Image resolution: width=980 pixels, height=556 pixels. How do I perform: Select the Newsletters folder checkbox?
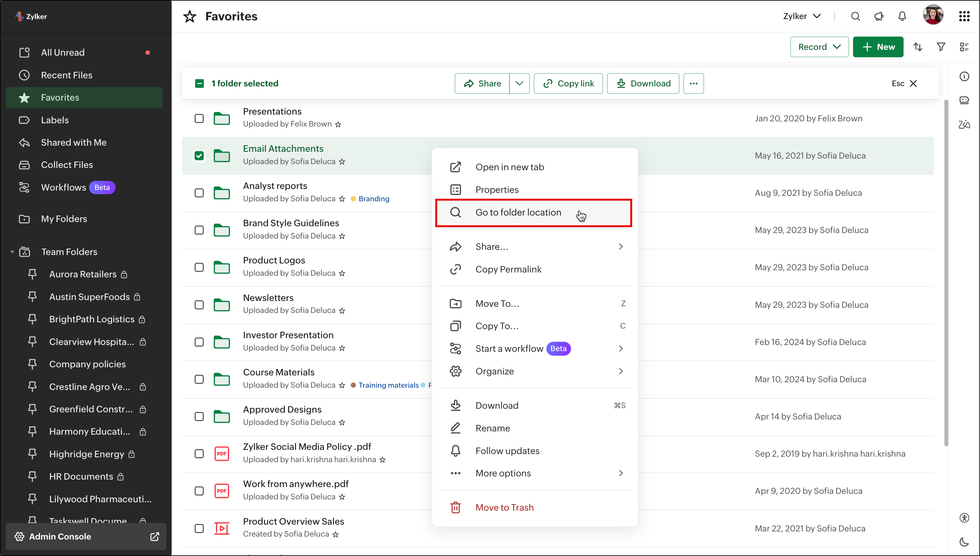click(199, 305)
